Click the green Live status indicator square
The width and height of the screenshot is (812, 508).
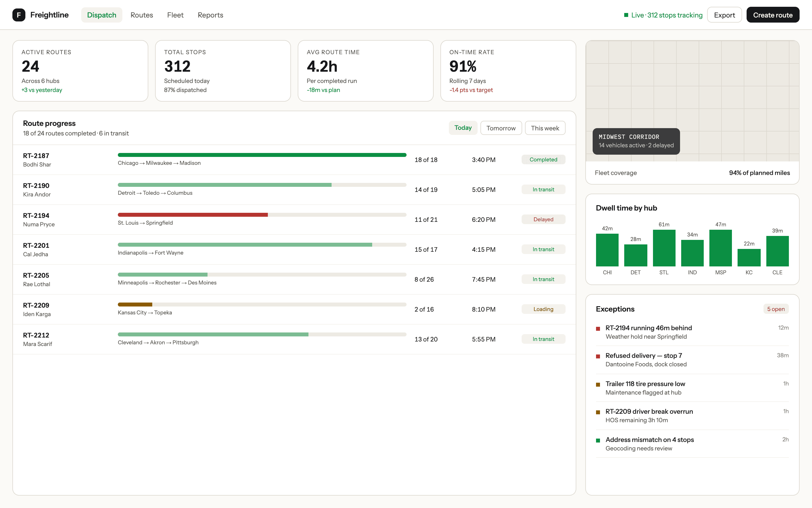point(626,15)
